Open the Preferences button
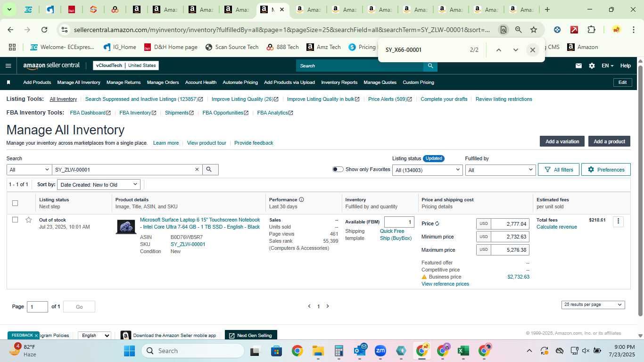Viewport: 644px width, 362px height. [x=606, y=170]
